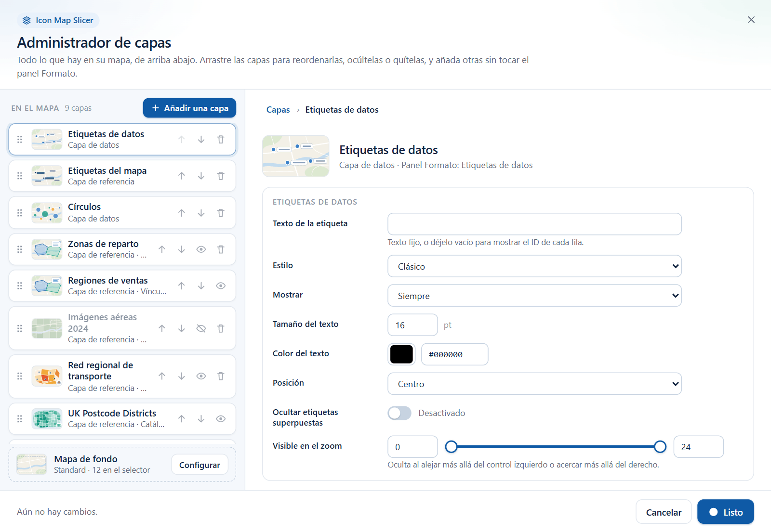Move Círculos layer down
Viewport: 771px width, 532px height.
[201, 213]
